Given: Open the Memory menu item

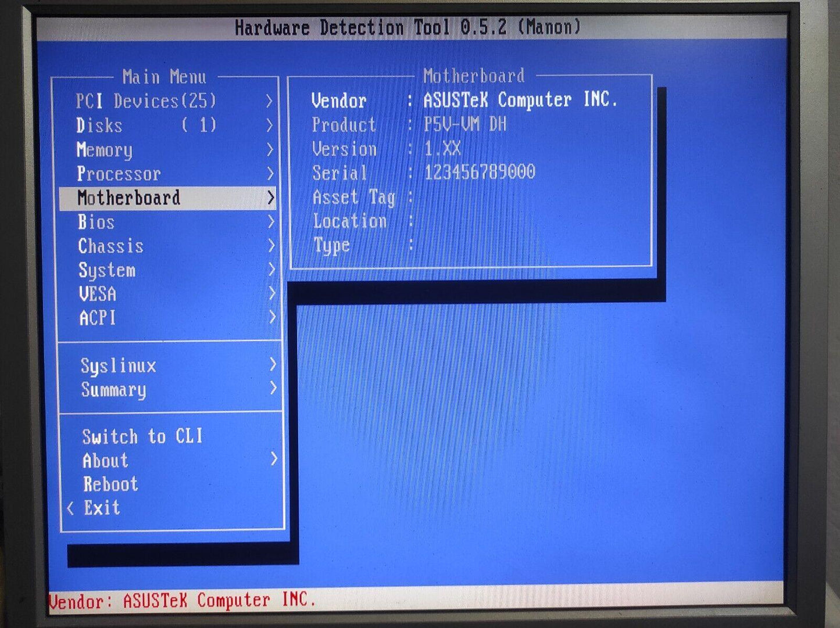Looking at the screenshot, I should tap(105, 150).
